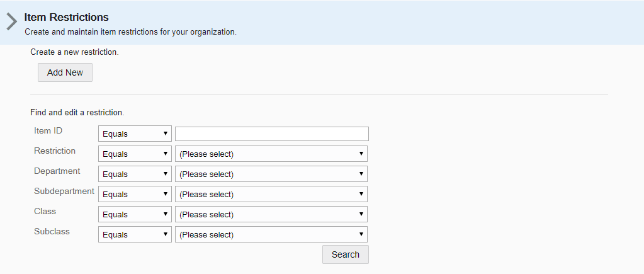Open the Department Equals operator dropdown
This screenshot has height=274, width=644.
pyautogui.click(x=135, y=174)
